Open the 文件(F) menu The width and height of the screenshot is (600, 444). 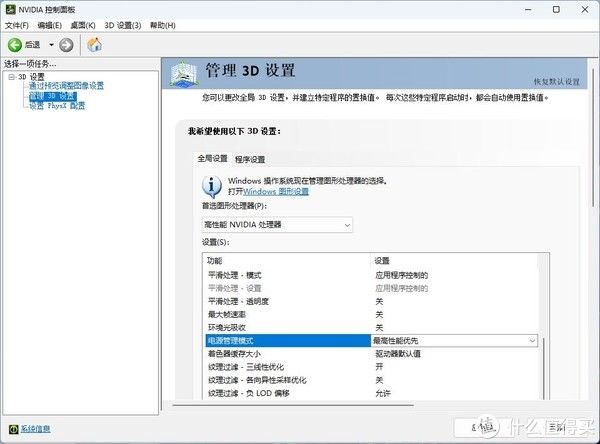click(x=16, y=25)
